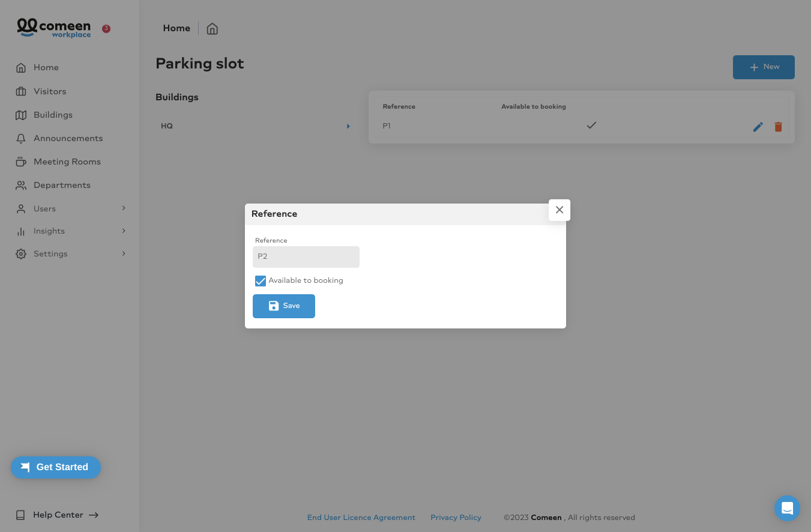Expand the Insights submenu chevron

click(124, 231)
